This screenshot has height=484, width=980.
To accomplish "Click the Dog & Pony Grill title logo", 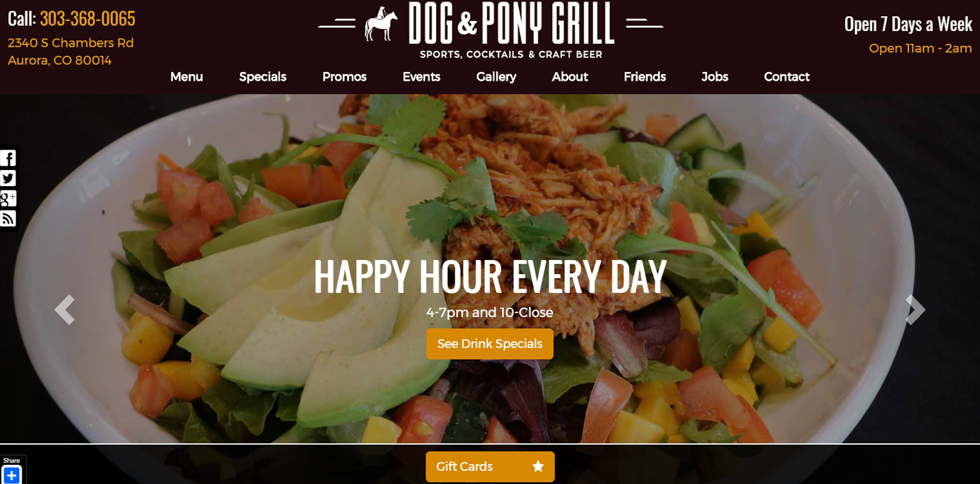I will pyautogui.click(x=511, y=30).
